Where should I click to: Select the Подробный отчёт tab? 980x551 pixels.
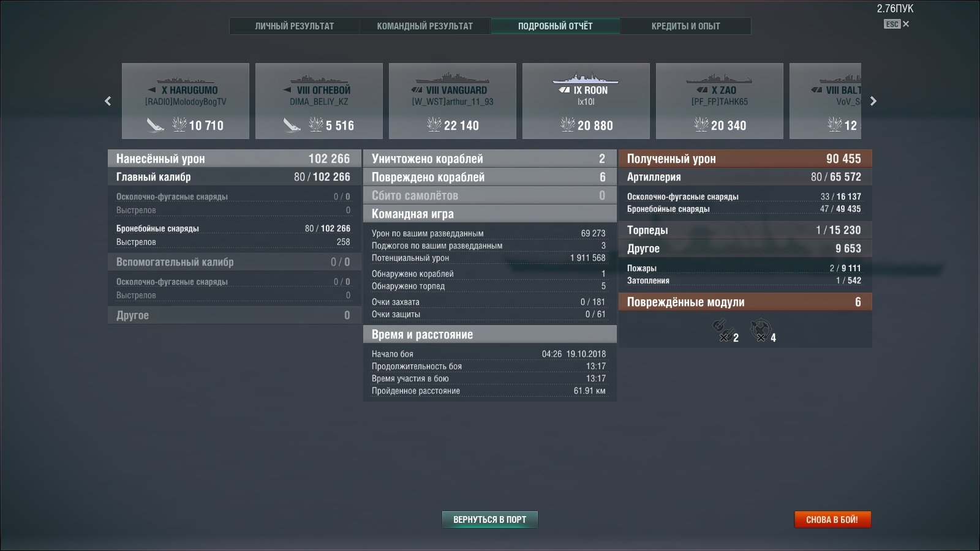[x=555, y=26]
